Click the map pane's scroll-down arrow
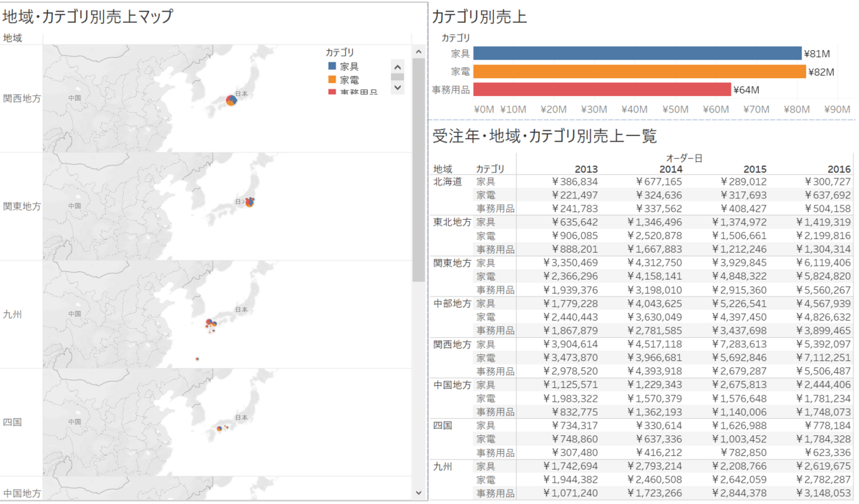The width and height of the screenshot is (859, 504). [419, 493]
